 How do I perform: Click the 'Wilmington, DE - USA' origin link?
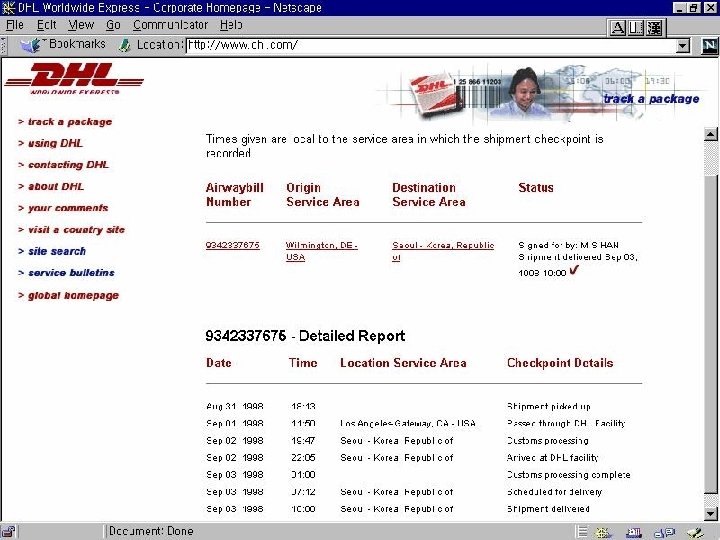click(x=321, y=251)
